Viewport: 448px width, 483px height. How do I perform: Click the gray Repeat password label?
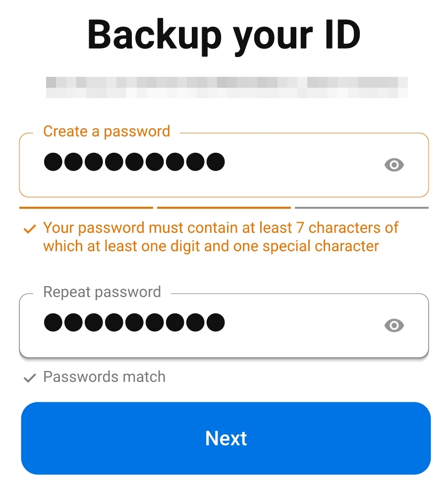coord(102,292)
